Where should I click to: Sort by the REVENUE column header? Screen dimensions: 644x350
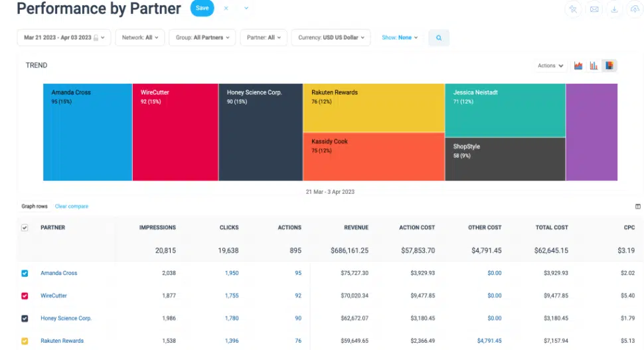[x=356, y=228]
